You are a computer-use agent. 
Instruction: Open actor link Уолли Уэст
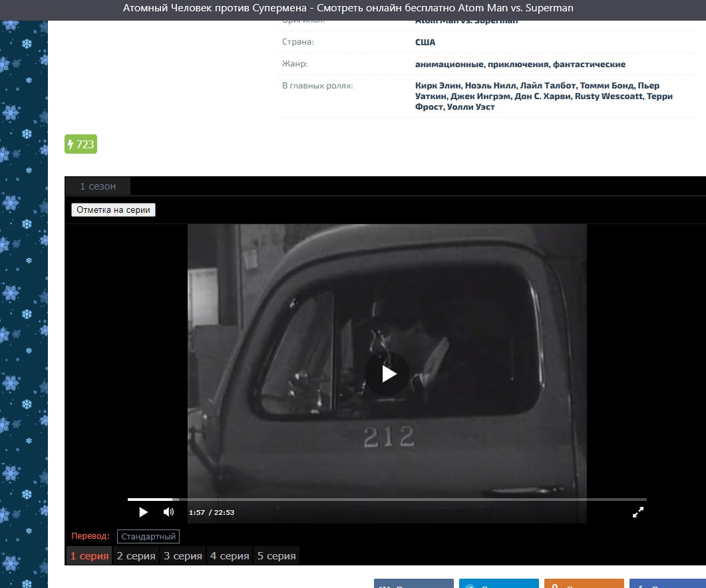point(470,106)
